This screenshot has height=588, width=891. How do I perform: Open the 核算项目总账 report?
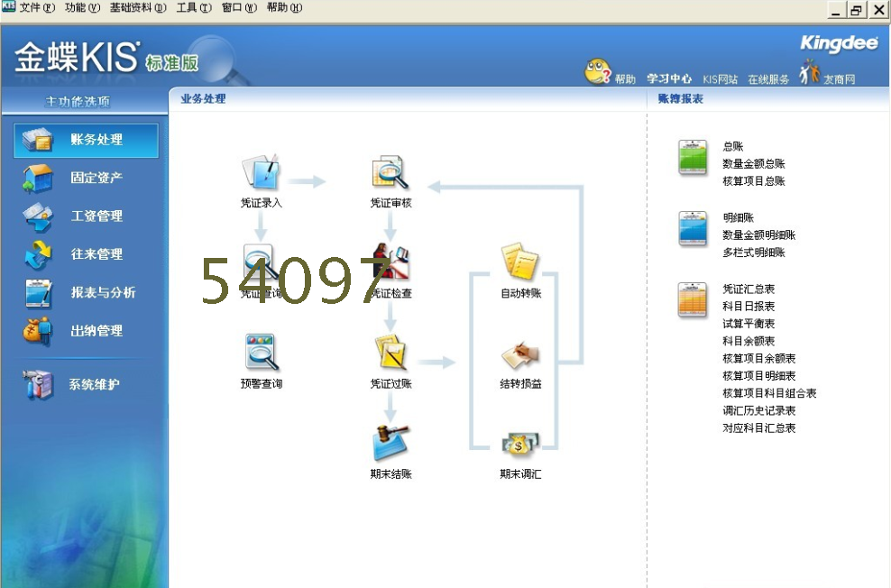tap(754, 181)
